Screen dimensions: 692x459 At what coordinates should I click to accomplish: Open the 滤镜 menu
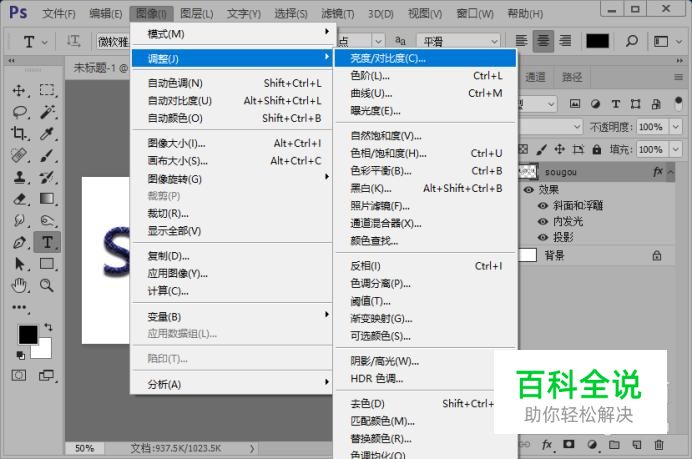338,14
